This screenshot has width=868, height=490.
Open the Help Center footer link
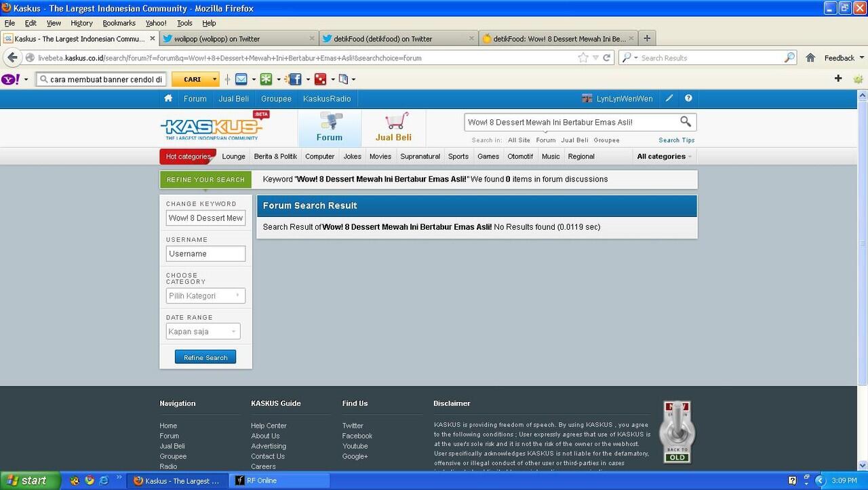(269, 426)
